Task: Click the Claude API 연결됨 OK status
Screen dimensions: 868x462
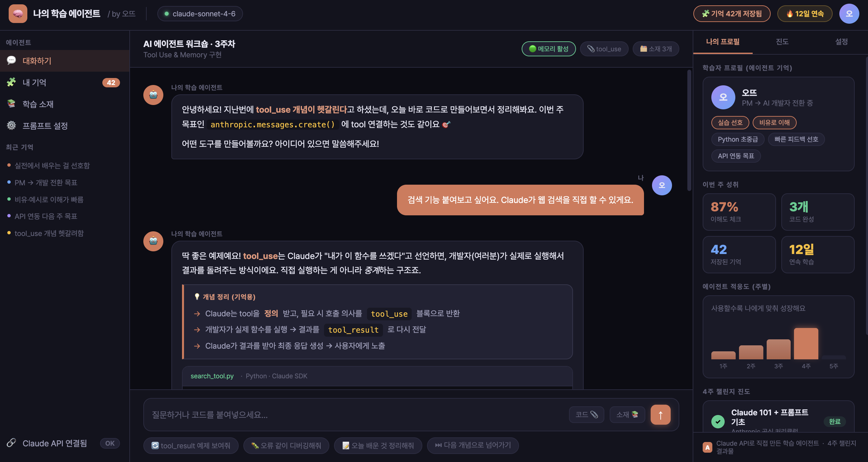Action: click(x=54, y=443)
